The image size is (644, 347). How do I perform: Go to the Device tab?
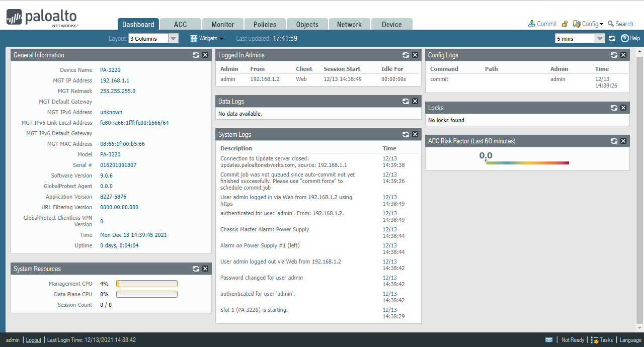click(x=391, y=24)
